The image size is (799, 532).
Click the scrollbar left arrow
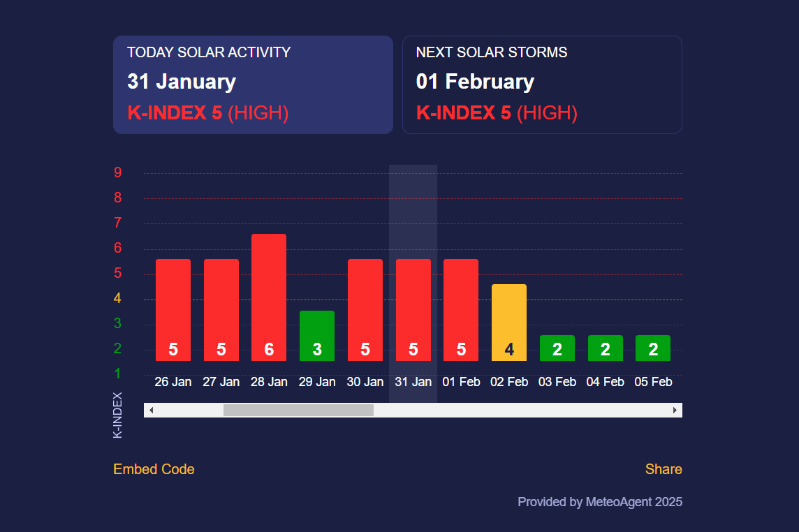pyautogui.click(x=151, y=410)
